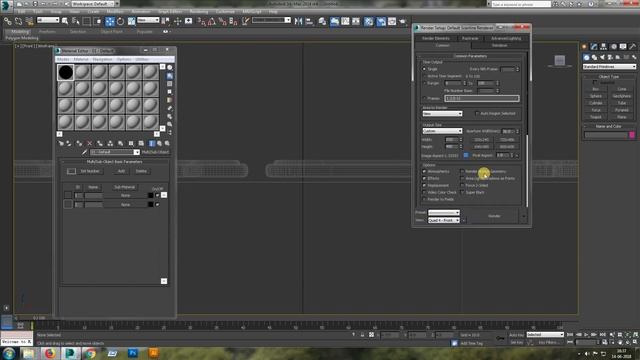Click the pink object color swatch

pyautogui.click(x=632, y=135)
